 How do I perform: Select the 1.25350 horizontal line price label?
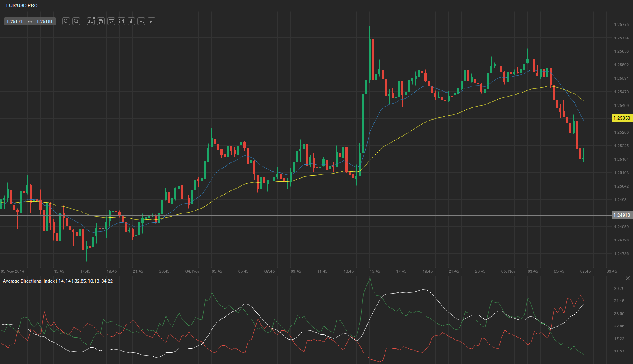(x=621, y=118)
